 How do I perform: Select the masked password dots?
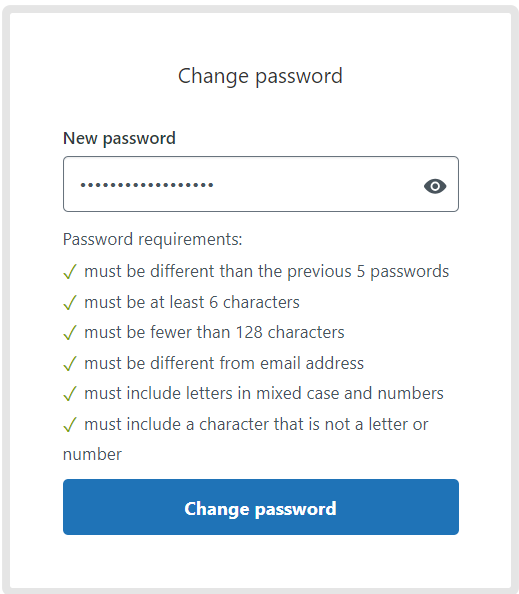click(147, 185)
